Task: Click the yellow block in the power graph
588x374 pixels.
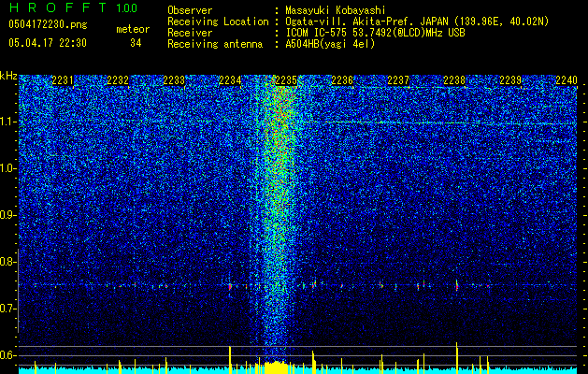Action: point(276,367)
